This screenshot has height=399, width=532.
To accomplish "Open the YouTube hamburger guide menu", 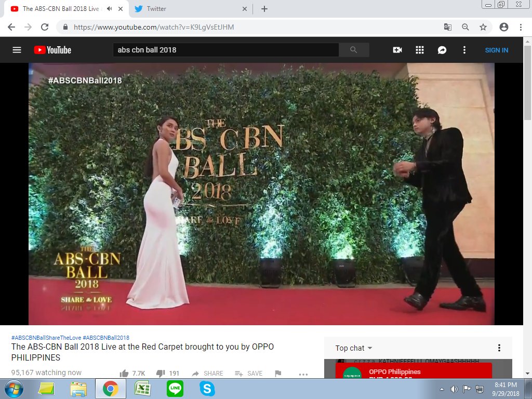I will point(17,50).
